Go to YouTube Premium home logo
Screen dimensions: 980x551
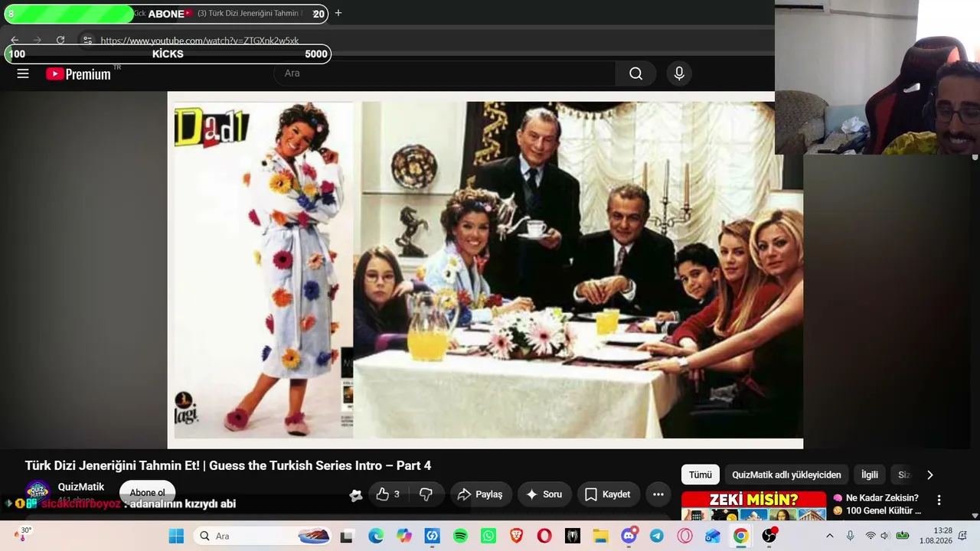tap(79, 73)
